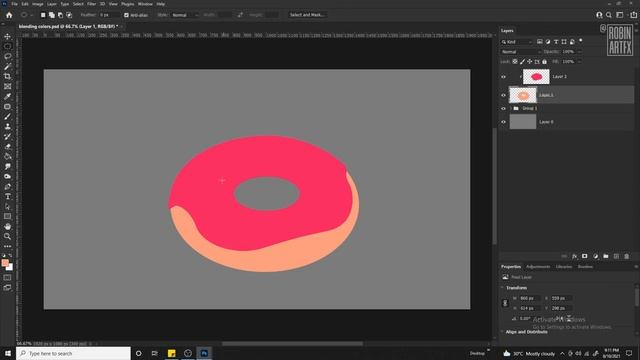Image resolution: width=640 pixels, height=360 pixels.
Task: Open the Opacity dropdown arrow
Action: pyautogui.click(x=579, y=52)
